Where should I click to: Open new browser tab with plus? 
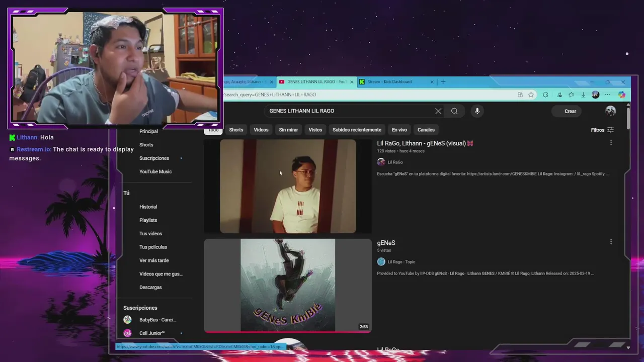coord(443,81)
